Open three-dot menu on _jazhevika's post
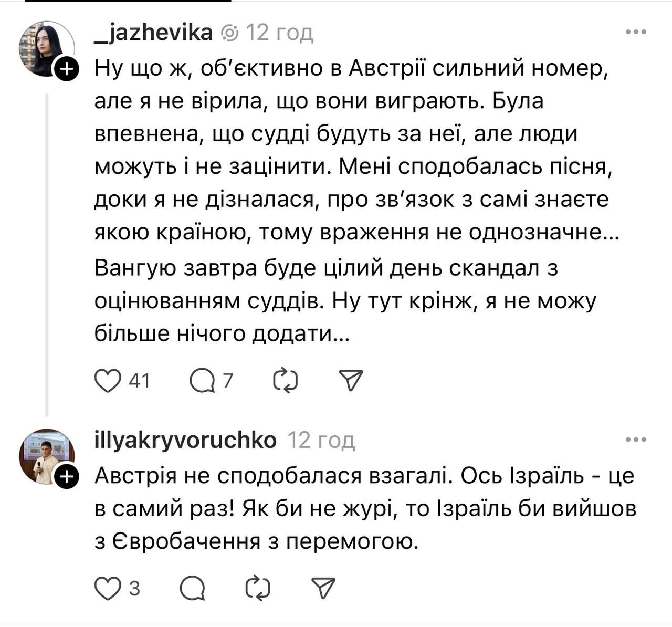 (636, 33)
